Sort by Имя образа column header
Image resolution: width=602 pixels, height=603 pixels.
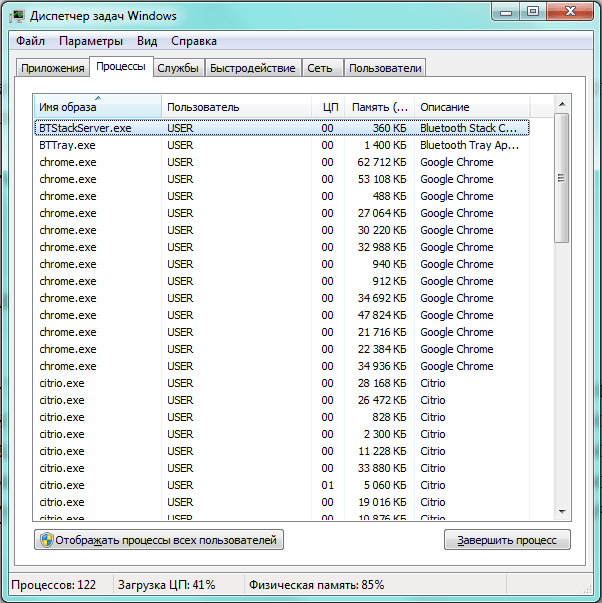coord(97,106)
